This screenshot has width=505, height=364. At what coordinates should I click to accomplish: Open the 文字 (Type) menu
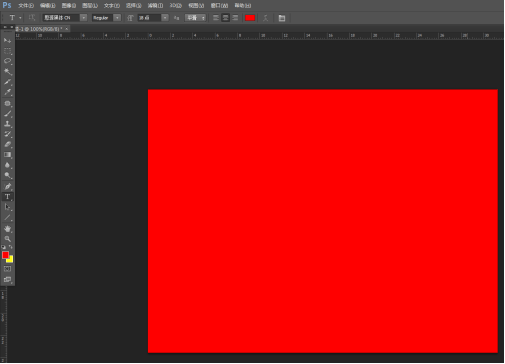click(112, 6)
